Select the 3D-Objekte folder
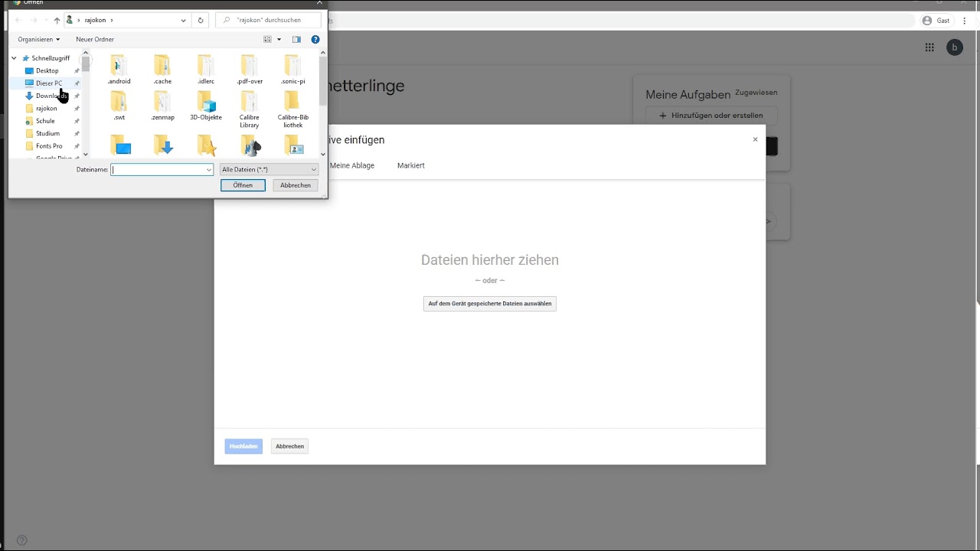The height and width of the screenshot is (551, 980). click(206, 106)
